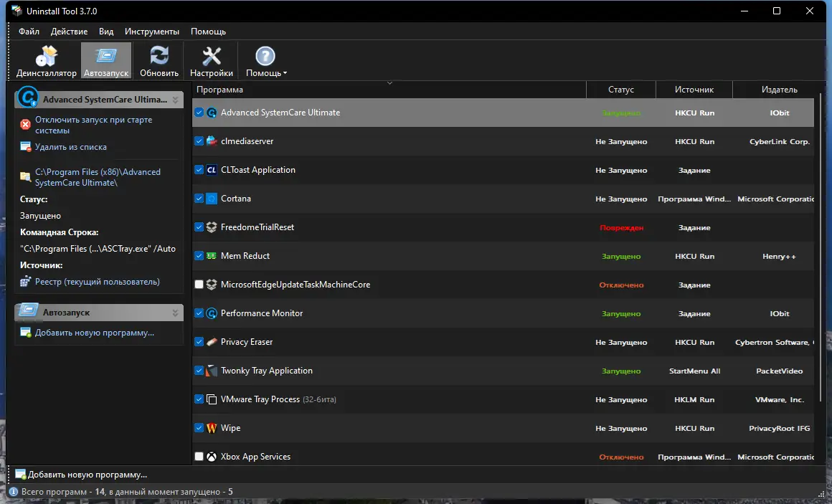Uncheck the Cortana startup checkbox
The width and height of the screenshot is (832, 504).
(x=199, y=199)
